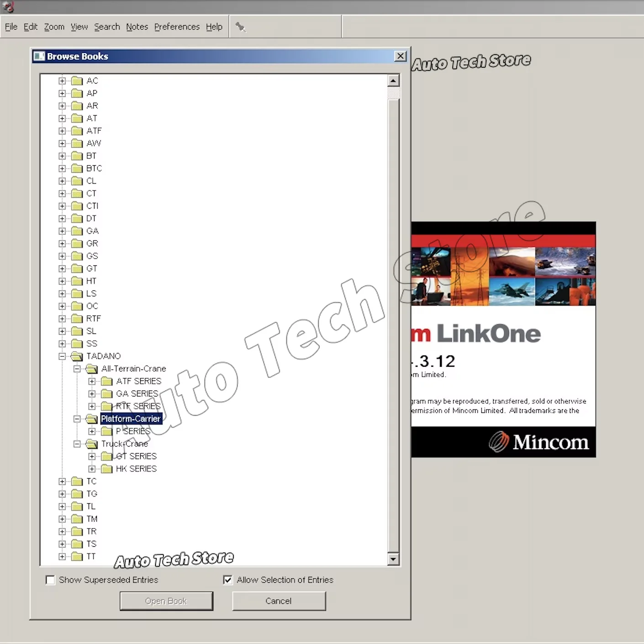Image resolution: width=644 pixels, height=644 pixels.
Task: Select the AW folder label
Action: [x=94, y=143]
